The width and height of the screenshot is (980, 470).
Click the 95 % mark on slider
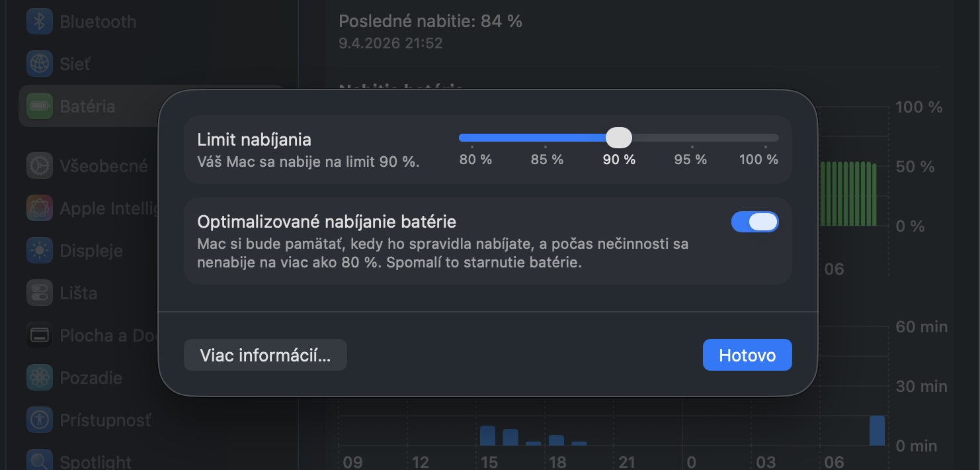coord(692,138)
